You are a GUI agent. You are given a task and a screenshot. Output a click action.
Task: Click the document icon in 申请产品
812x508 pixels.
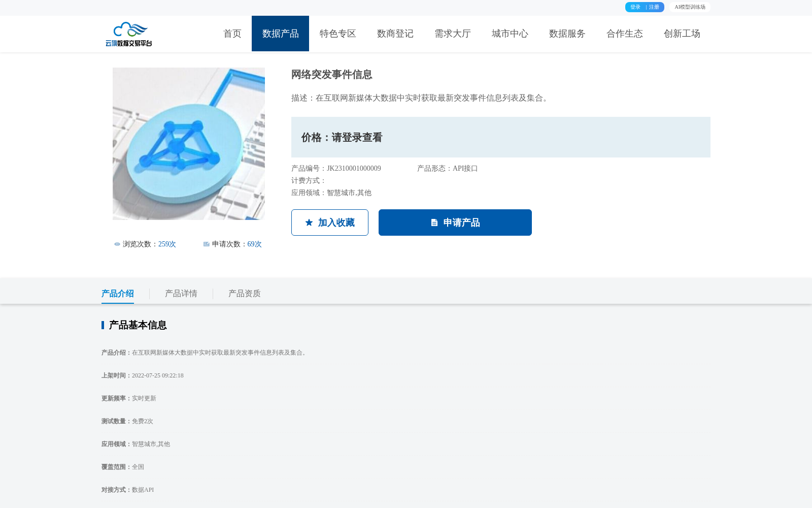[434, 223]
